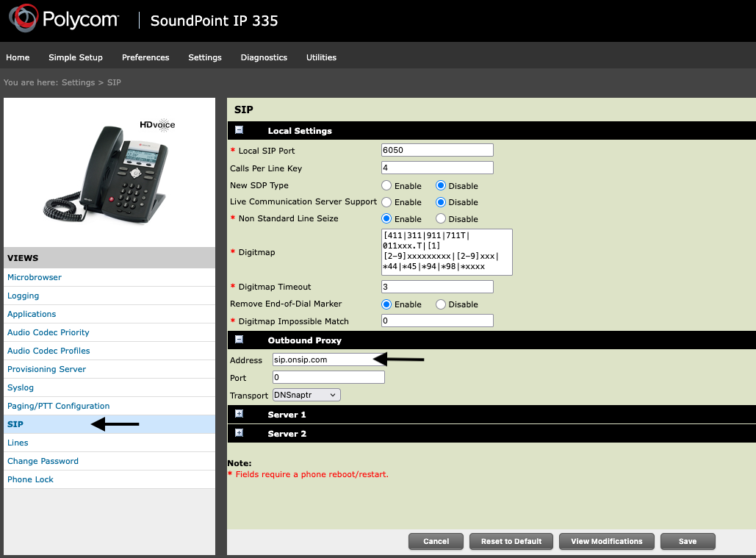Image resolution: width=756 pixels, height=558 pixels.
Task: Enable Live Communication Server Support
Action: [386, 201]
